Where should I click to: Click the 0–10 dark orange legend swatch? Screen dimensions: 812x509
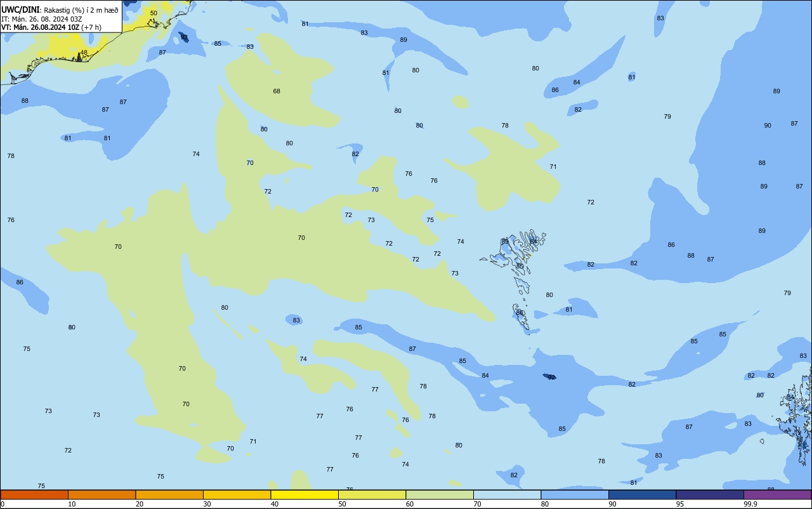[34, 494]
